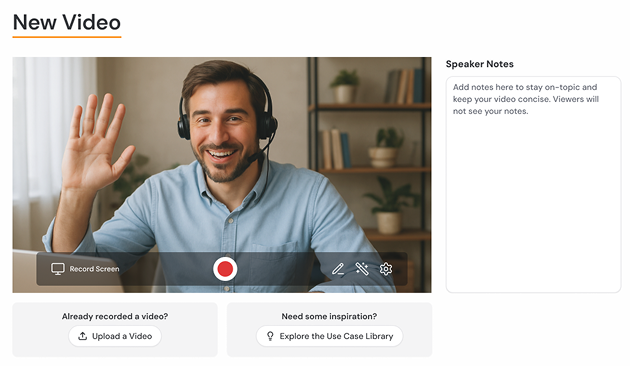Screen dimensions: 630x366
Task: Open recording settings gear icon
Action: pyautogui.click(x=386, y=269)
